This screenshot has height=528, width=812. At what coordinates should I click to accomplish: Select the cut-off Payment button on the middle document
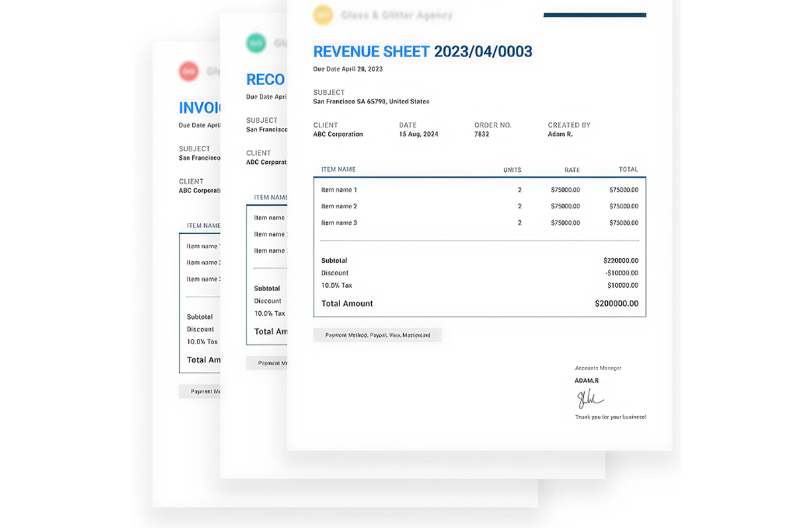(267, 363)
